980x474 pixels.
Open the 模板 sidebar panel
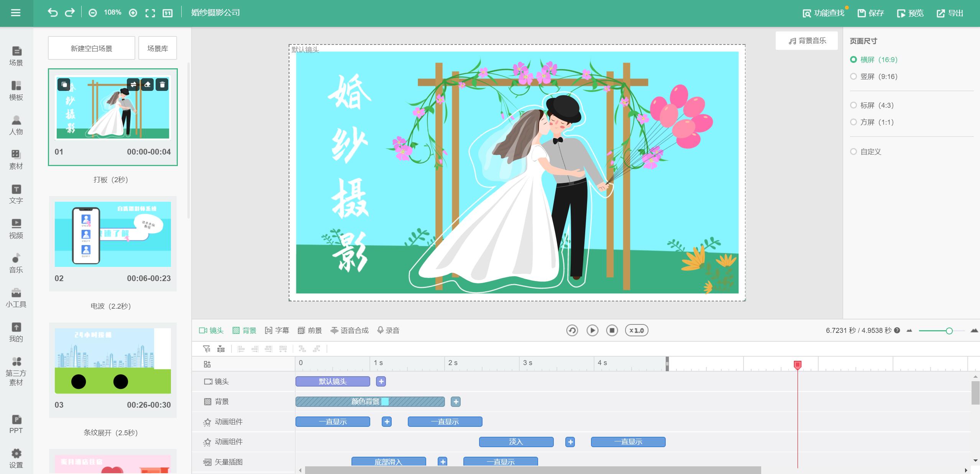click(16, 91)
